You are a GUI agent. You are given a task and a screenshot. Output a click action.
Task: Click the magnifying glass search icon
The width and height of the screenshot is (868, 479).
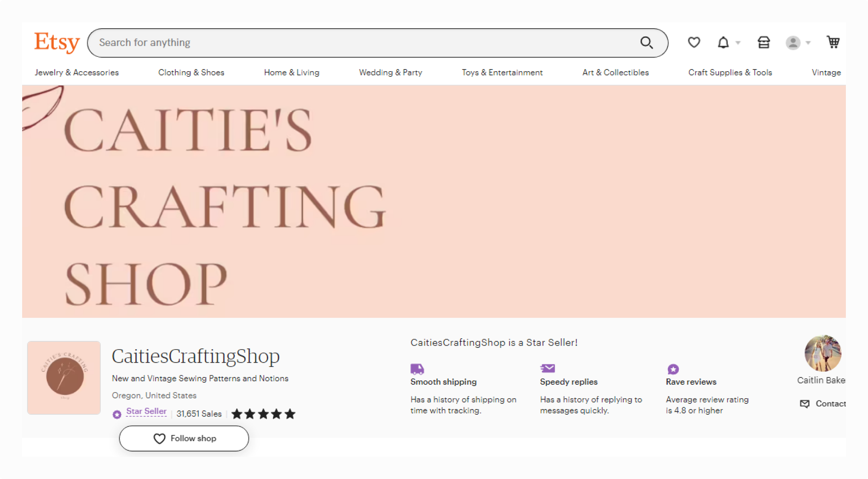(x=647, y=43)
